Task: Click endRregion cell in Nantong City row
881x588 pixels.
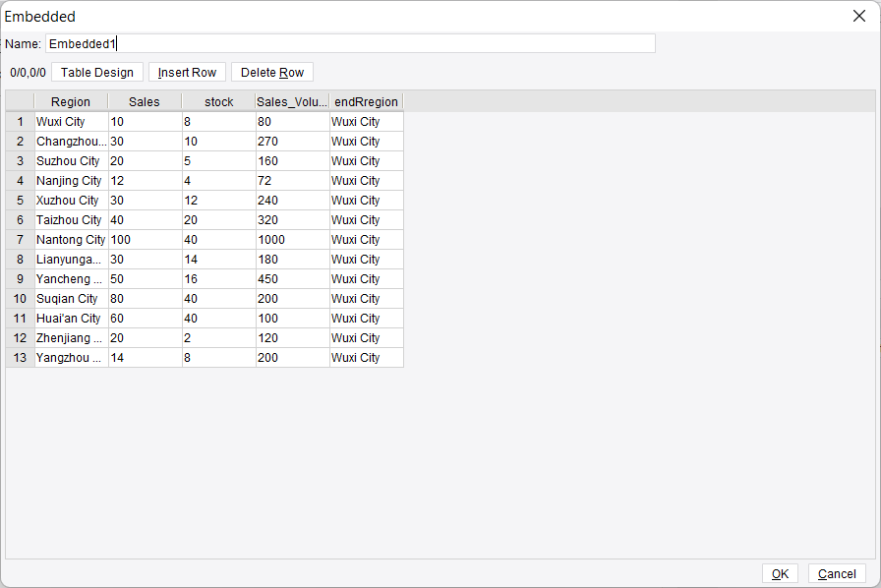Action: (x=367, y=240)
